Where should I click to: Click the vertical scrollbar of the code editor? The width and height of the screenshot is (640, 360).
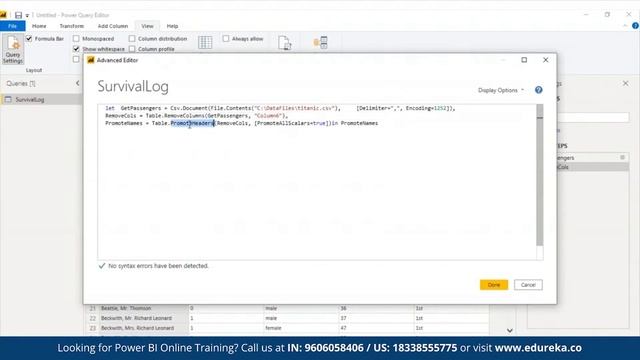tap(540, 176)
